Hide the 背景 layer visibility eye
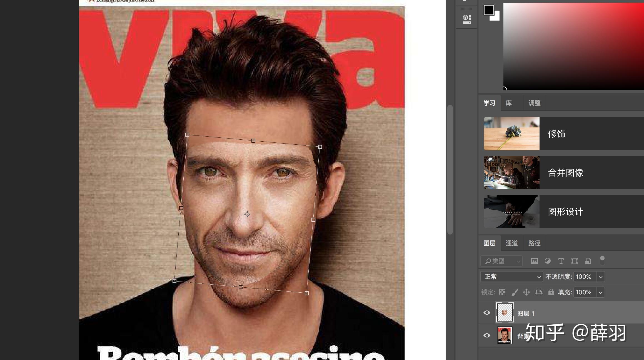The width and height of the screenshot is (644, 360). coord(487,336)
